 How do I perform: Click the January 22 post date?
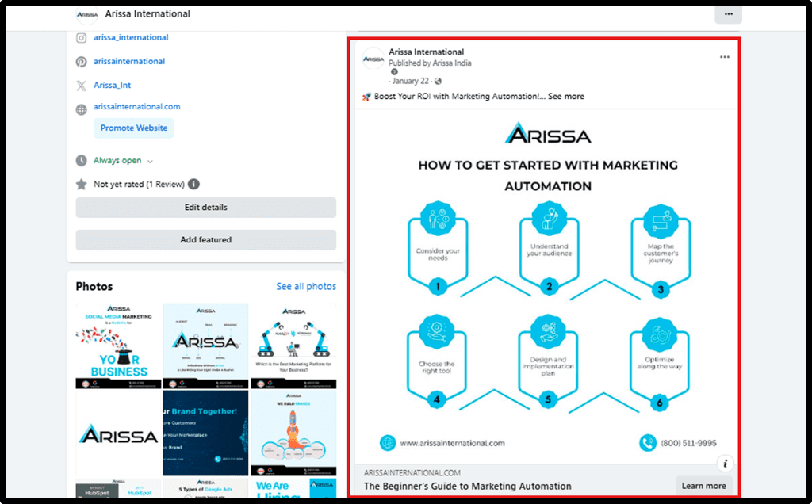pos(411,82)
